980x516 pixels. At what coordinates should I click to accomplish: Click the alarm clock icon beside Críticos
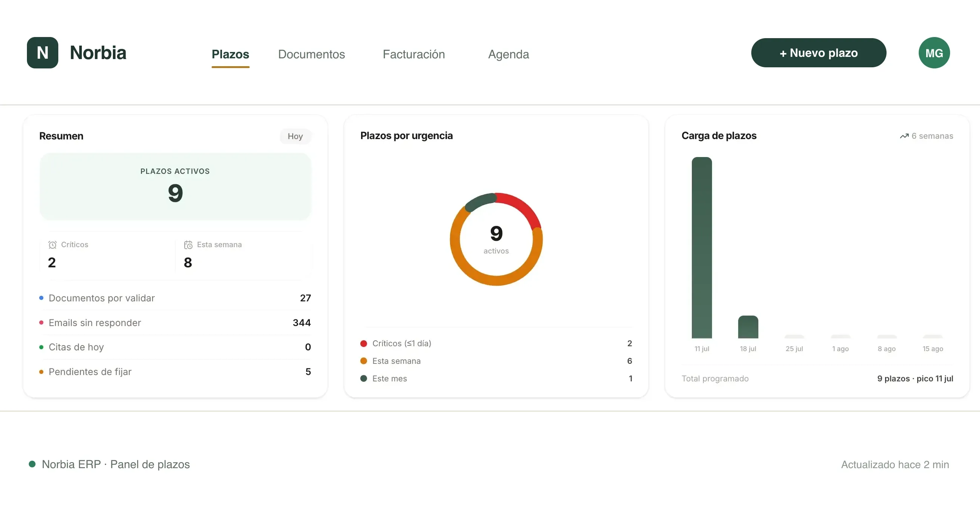point(52,245)
